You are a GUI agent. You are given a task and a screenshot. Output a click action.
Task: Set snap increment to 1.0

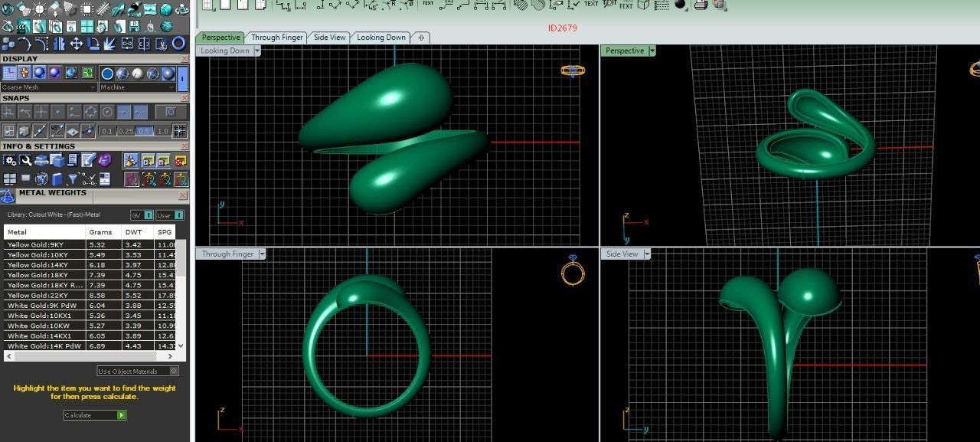tap(162, 131)
